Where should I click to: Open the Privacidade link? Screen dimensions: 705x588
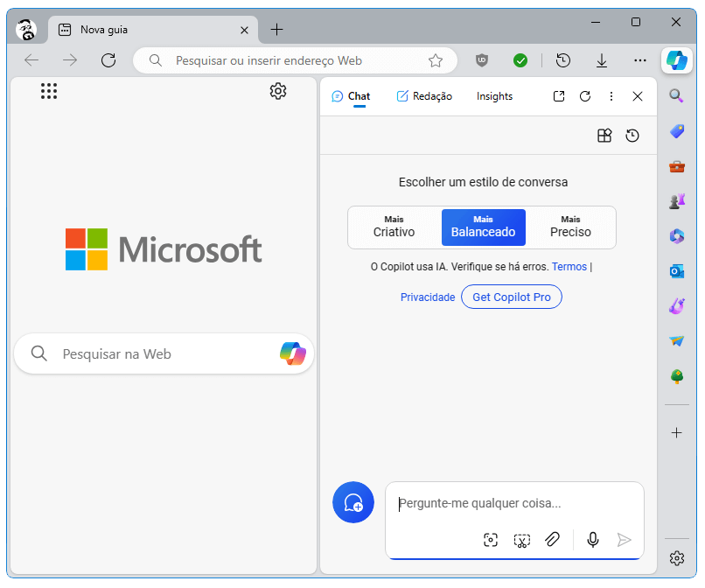coord(428,297)
